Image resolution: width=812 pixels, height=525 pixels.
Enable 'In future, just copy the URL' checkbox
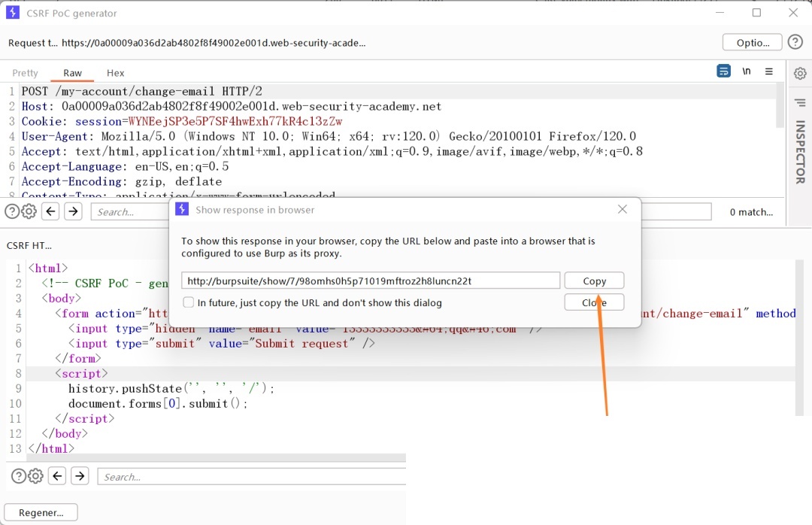pyautogui.click(x=189, y=302)
